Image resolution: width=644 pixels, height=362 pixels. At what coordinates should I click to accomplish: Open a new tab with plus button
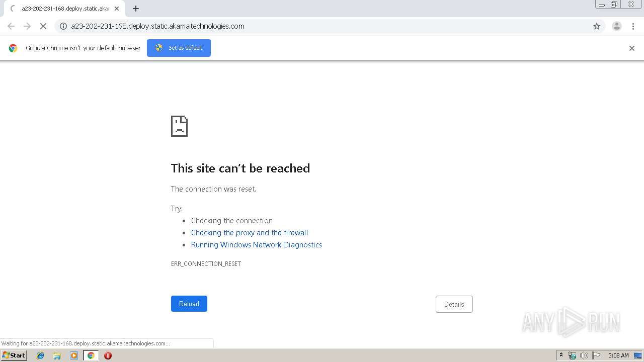coord(136,9)
